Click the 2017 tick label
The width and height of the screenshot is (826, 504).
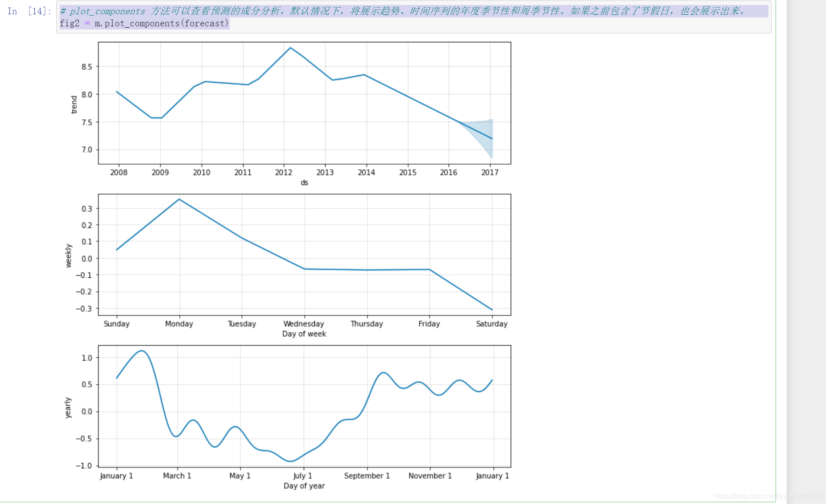tap(490, 172)
